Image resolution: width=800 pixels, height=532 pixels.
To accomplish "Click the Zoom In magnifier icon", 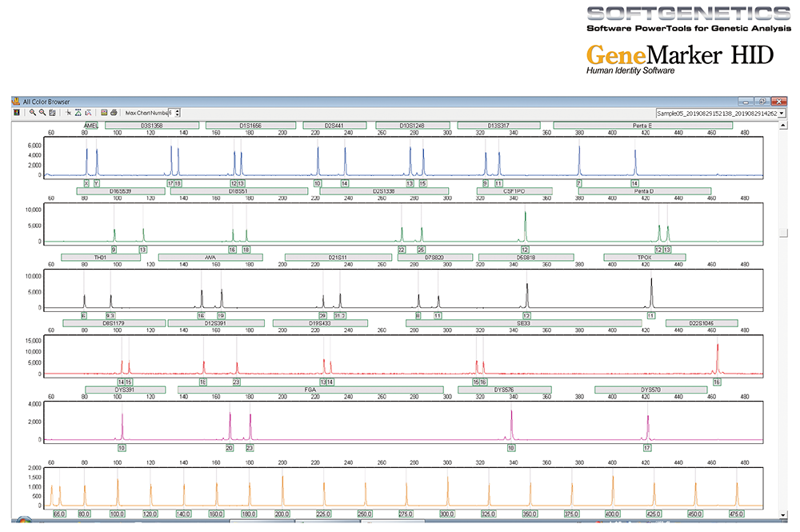I will [x=32, y=113].
